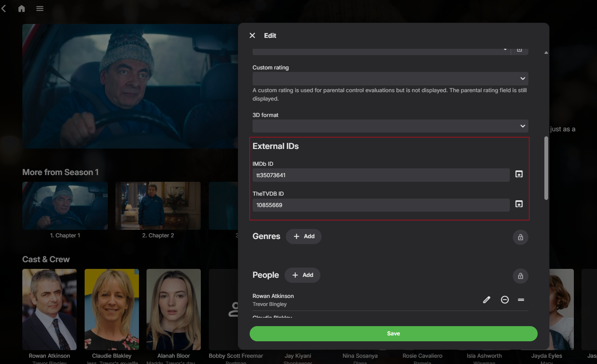Open the Chapter 2 episode thumbnail
597x364 pixels.
pos(158,206)
